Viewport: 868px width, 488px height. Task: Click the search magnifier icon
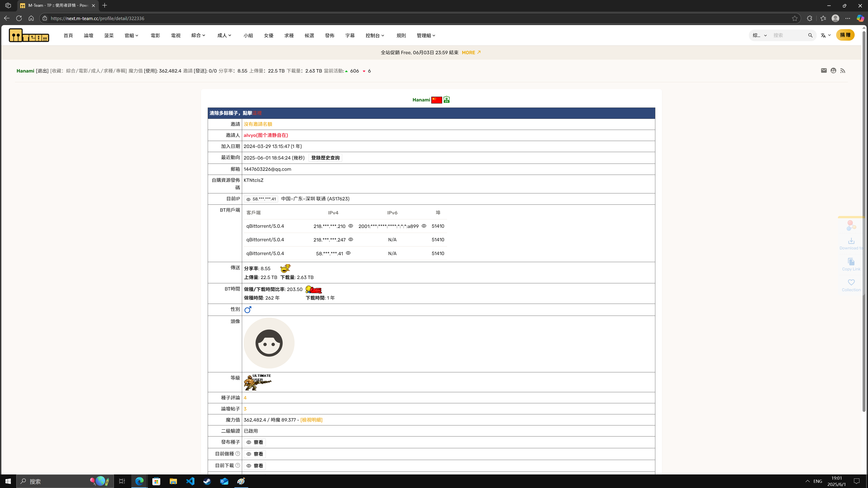point(810,35)
